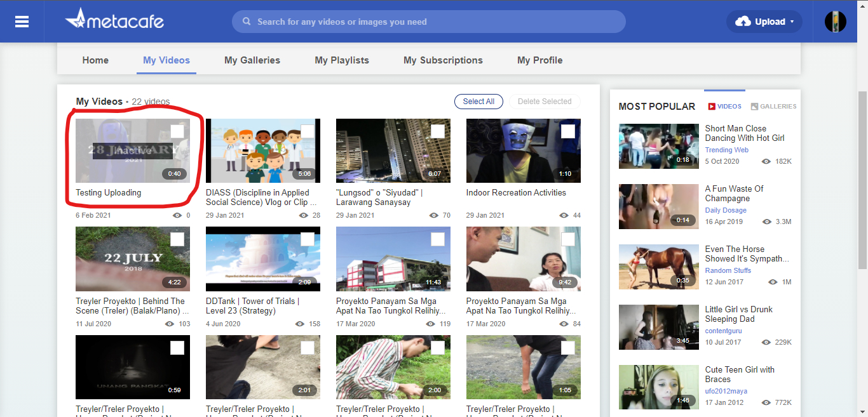Open the My Playlists tab
This screenshot has width=868, height=417.
click(x=342, y=60)
